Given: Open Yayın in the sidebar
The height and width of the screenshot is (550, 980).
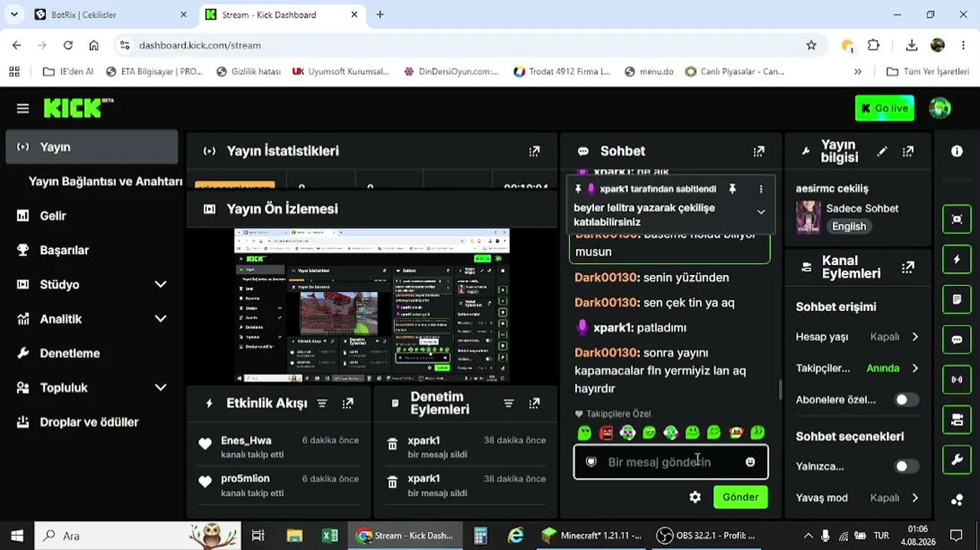Looking at the screenshot, I should point(92,147).
